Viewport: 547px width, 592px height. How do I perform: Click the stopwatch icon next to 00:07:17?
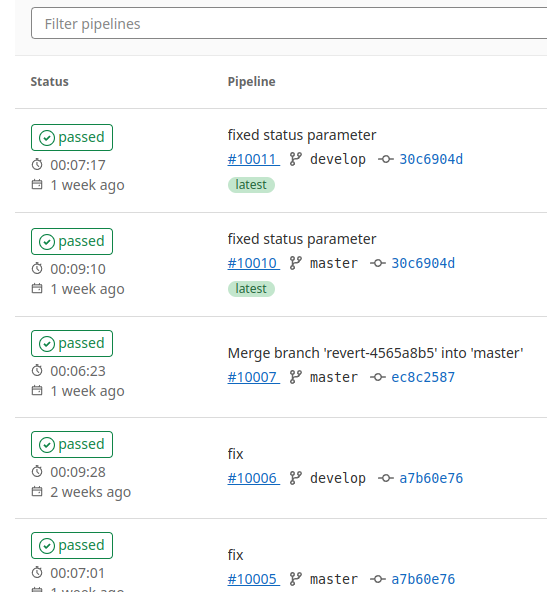click(37, 165)
